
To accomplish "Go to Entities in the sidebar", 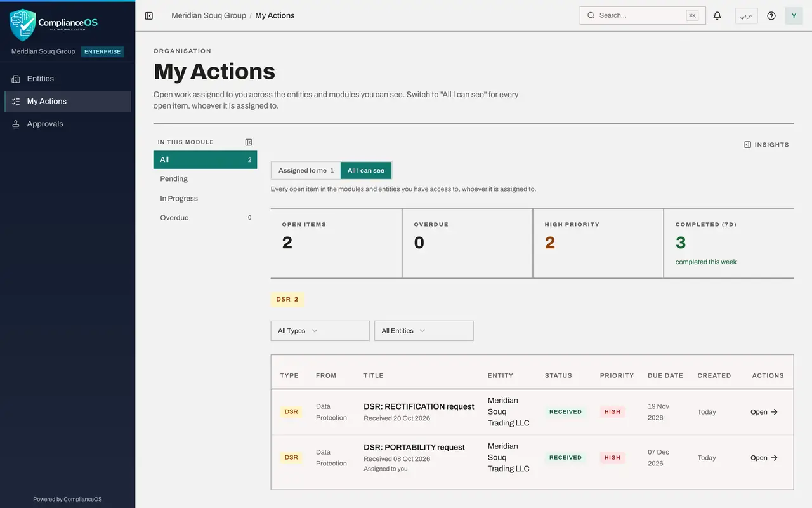I will [68, 79].
